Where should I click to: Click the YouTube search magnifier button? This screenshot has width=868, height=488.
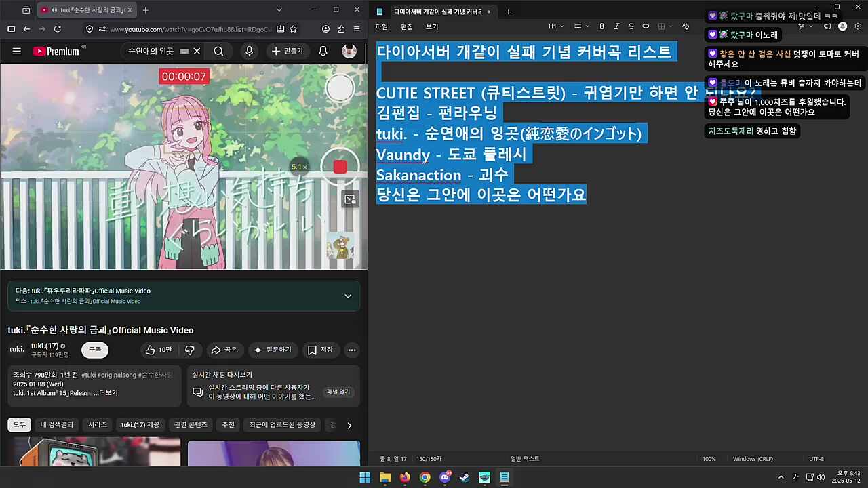(218, 52)
